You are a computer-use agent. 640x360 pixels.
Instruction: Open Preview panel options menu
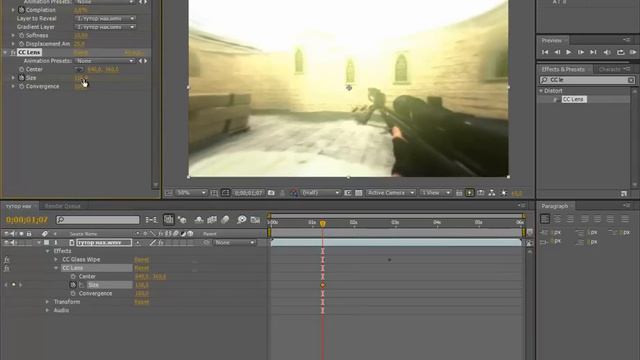[x=627, y=40]
